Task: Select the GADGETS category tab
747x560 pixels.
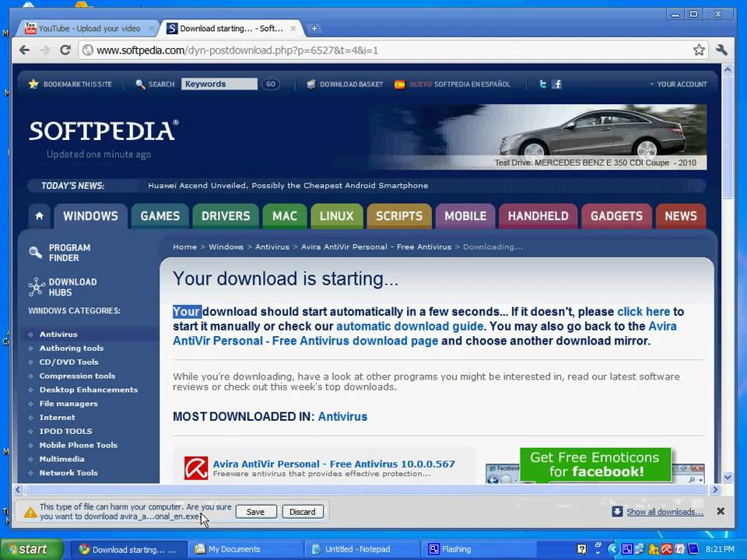Action: point(616,216)
